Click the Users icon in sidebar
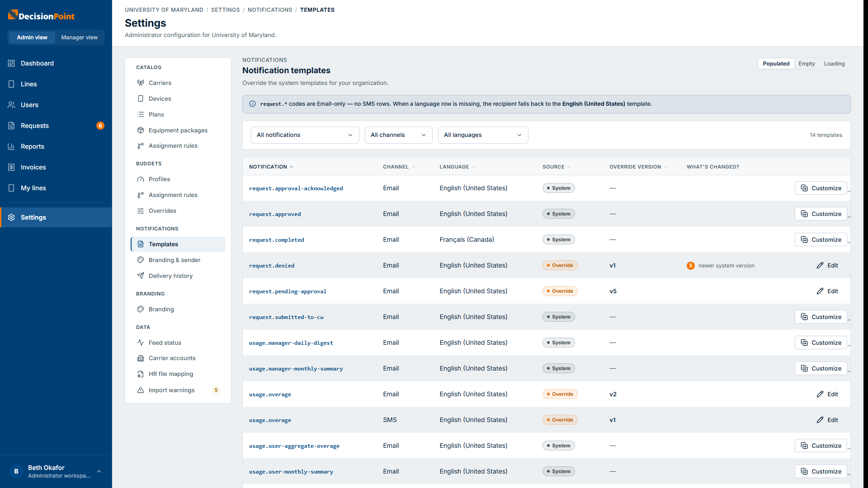868x488 pixels. [11, 105]
